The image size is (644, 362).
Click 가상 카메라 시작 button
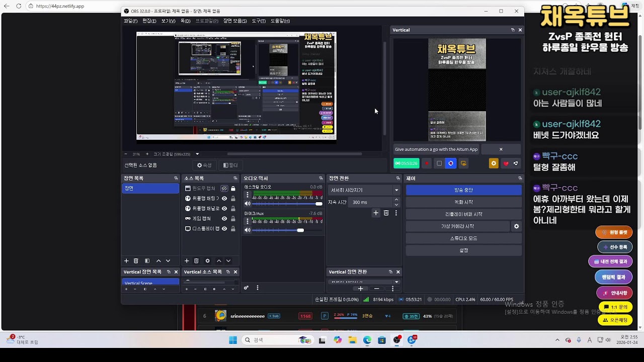458,227
